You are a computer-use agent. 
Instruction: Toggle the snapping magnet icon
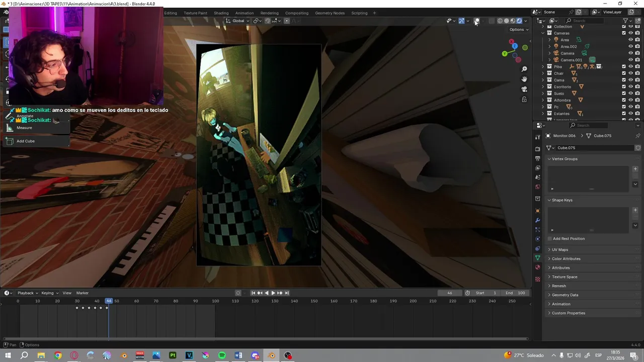tap(268, 21)
